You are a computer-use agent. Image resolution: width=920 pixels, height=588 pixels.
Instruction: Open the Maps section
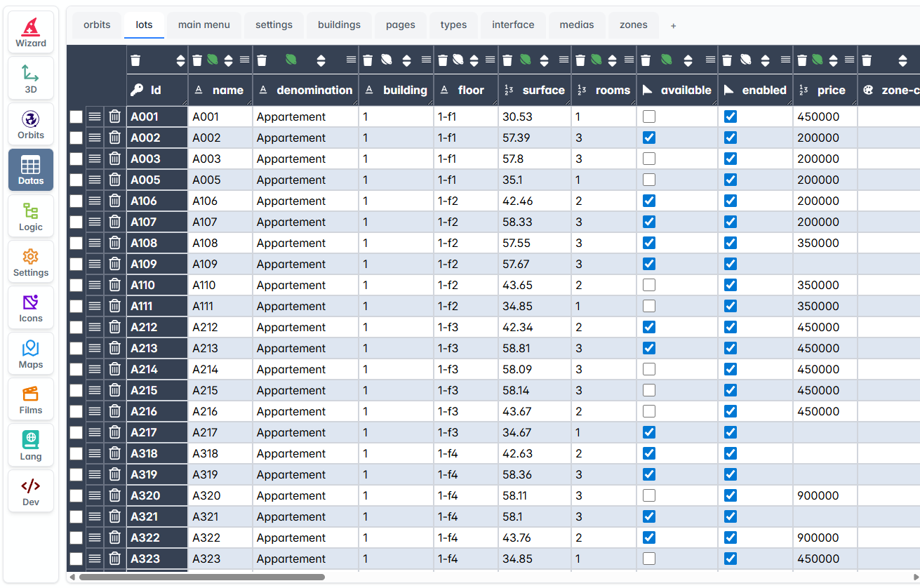pyautogui.click(x=31, y=354)
